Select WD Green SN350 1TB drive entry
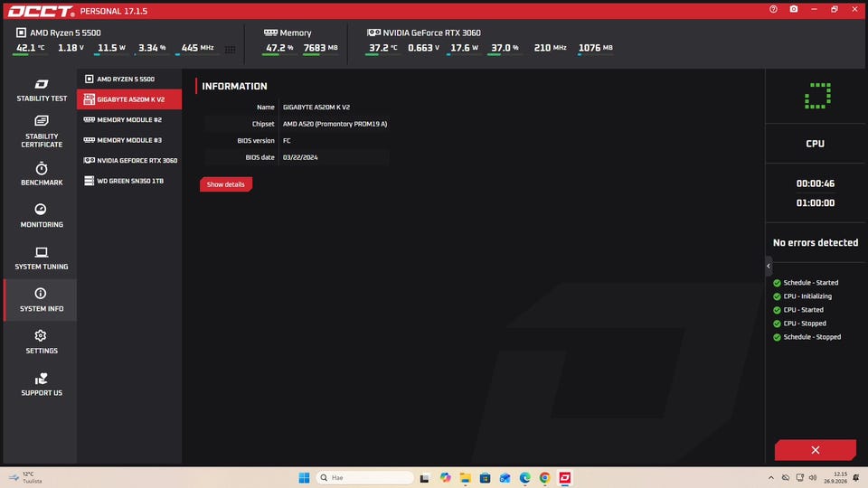Screen dimensions: 868x488 (129, 181)
